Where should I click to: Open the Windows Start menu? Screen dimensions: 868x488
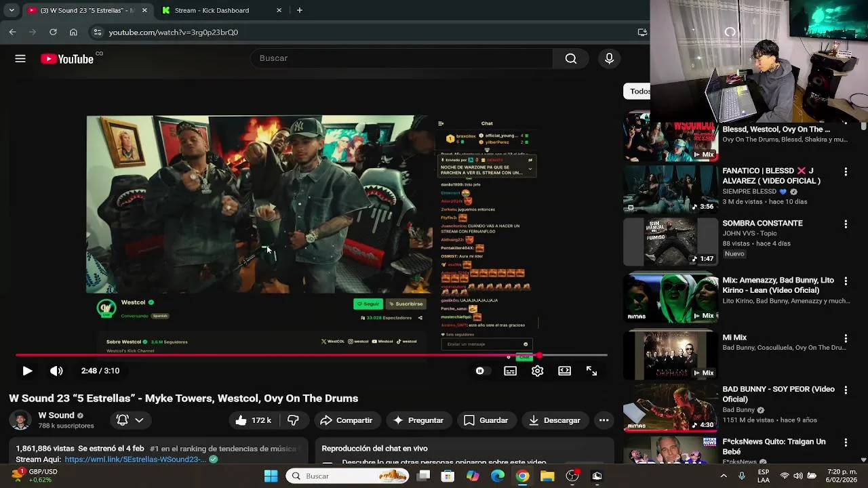coord(271,476)
